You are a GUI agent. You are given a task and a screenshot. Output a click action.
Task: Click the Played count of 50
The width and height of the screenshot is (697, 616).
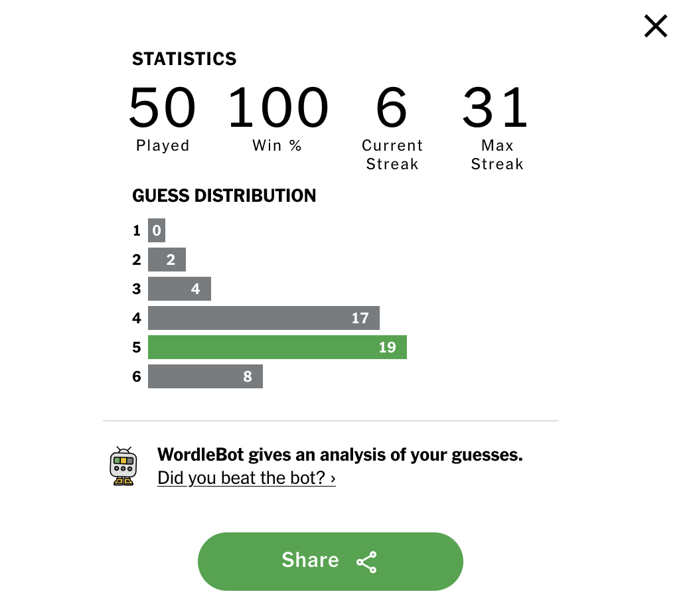162,107
